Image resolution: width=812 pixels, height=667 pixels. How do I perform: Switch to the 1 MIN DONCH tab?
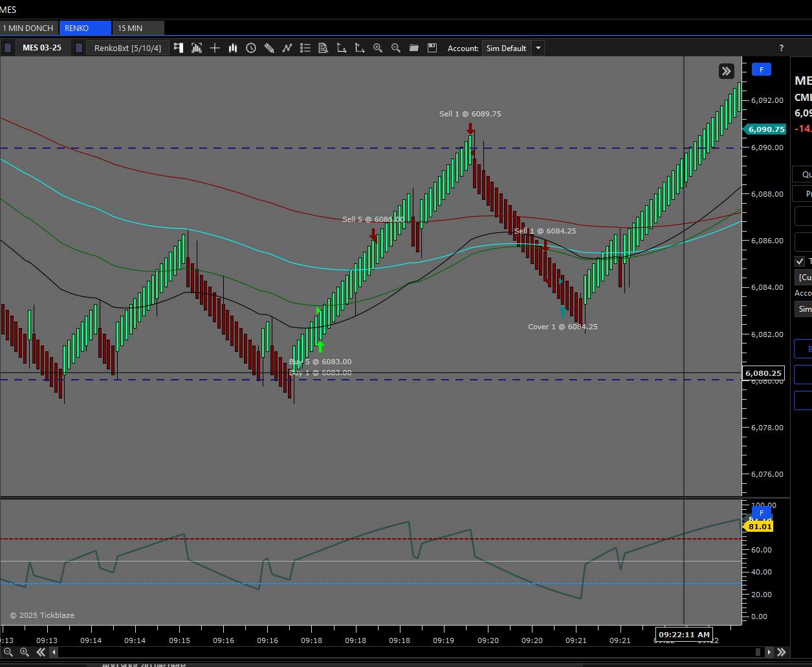pos(28,28)
